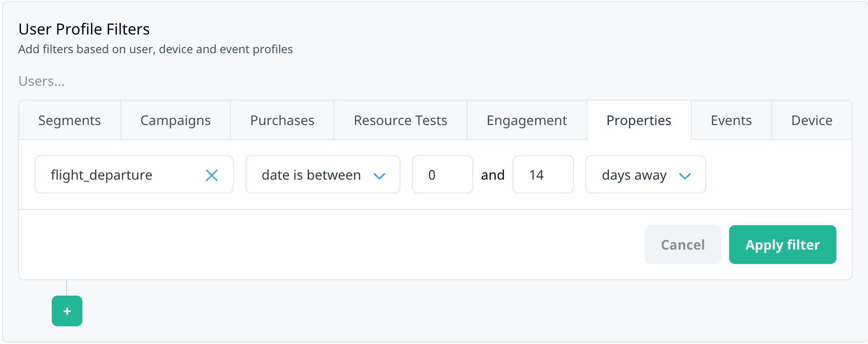Clear the flight_departure property with the X icon
This screenshot has height=344, width=868.
(x=212, y=175)
